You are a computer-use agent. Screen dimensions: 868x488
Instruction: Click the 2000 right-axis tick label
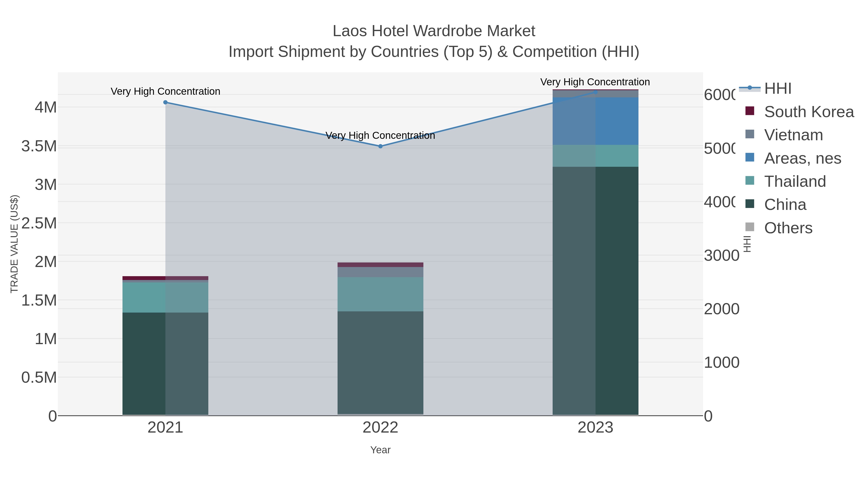[722, 309]
